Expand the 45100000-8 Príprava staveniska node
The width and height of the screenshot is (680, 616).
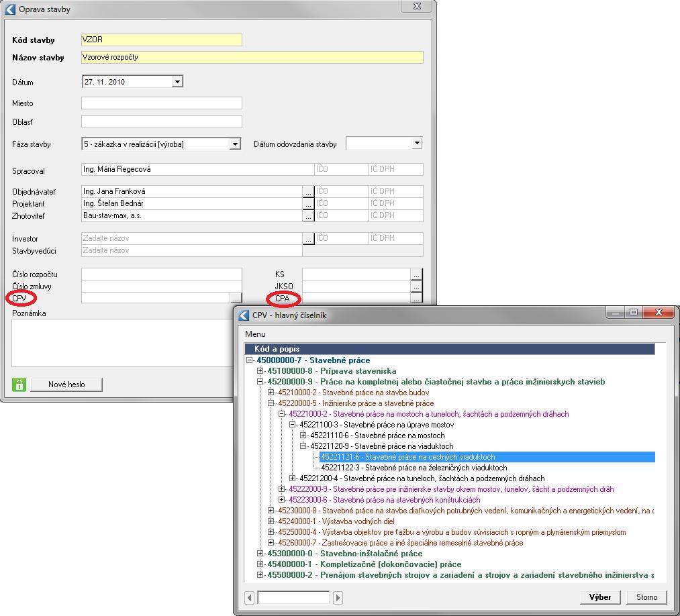click(260, 371)
